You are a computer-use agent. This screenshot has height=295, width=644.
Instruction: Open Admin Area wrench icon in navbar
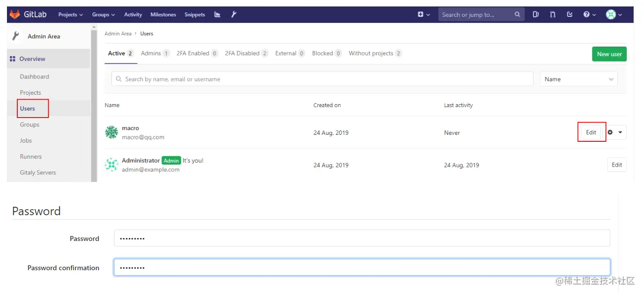(234, 14)
